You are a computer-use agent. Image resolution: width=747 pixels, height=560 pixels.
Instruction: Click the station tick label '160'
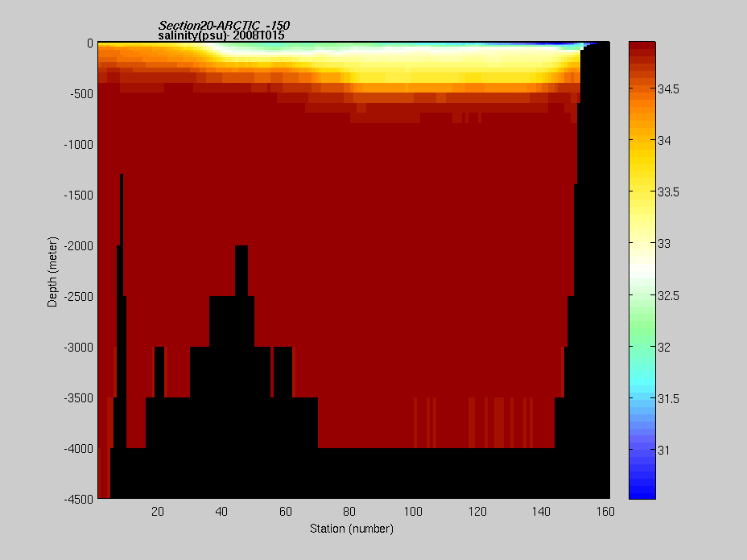(605, 512)
